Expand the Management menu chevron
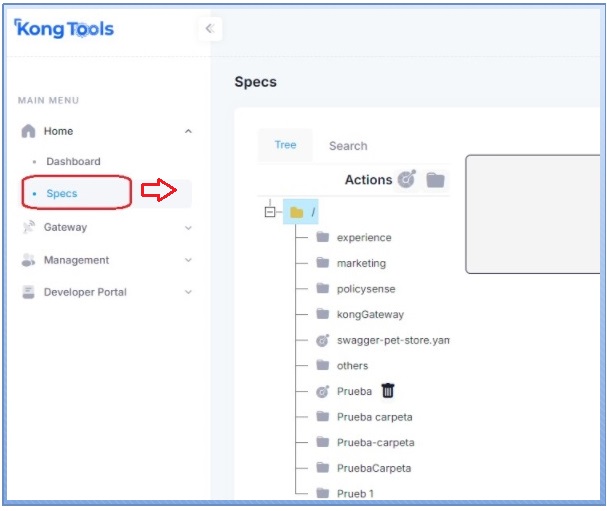The image size is (607, 511). 188,260
